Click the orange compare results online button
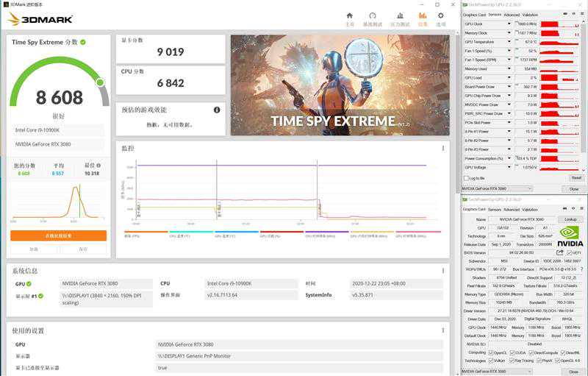 58,235
